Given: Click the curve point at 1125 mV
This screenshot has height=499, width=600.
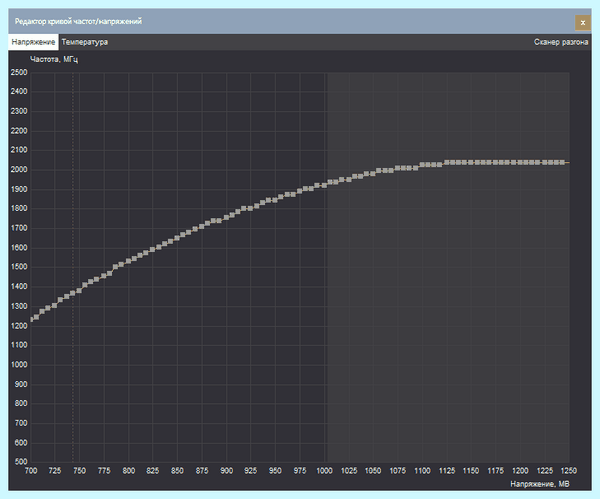Looking at the screenshot, I should [x=447, y=162].
